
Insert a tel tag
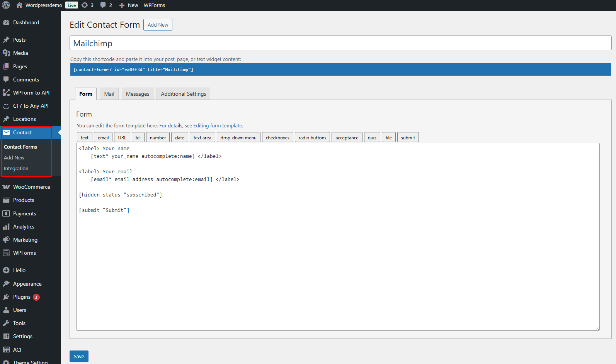(138, 137)
